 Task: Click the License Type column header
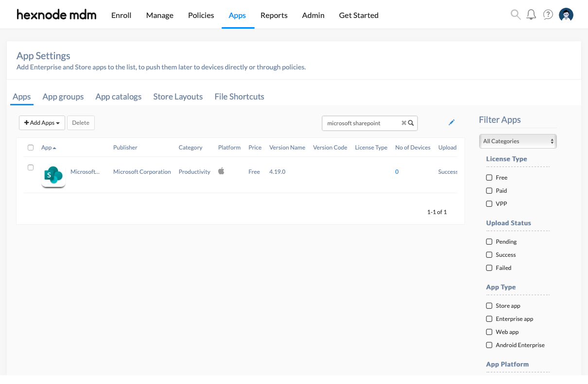tap(371, 148)
